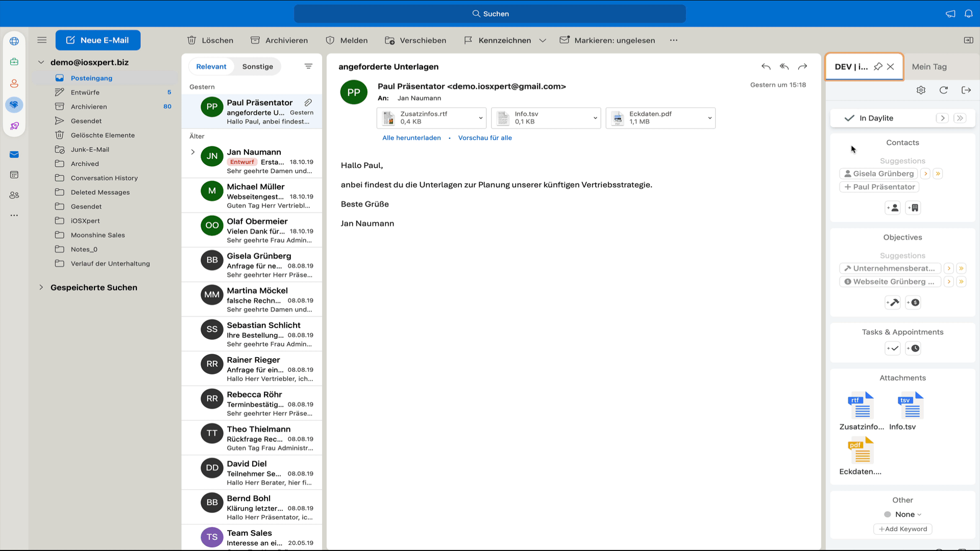Close the DEV add-in panel
The width and height of the screenshot is (980, 551).
(x=890, y=66)
